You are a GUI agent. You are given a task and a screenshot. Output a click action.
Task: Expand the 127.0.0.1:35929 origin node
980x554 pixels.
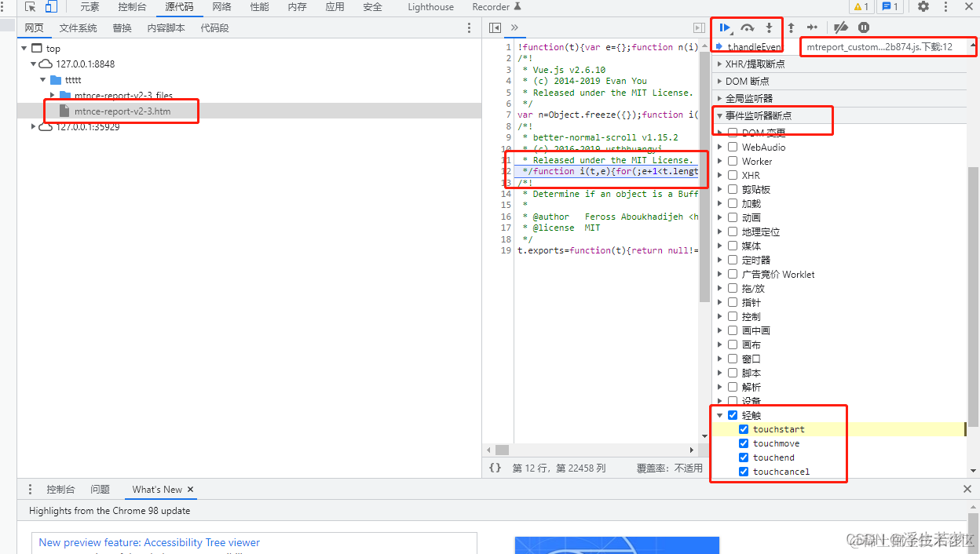tap(34, 126)
